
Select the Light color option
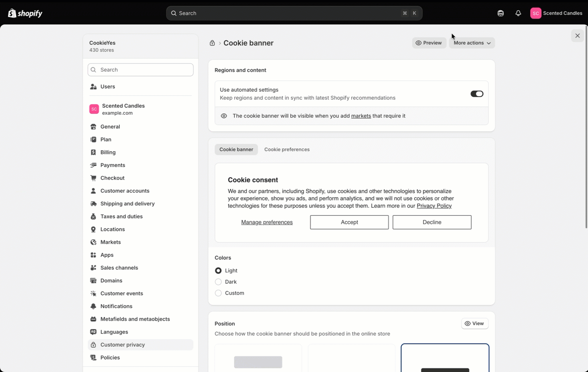point(218,271)
